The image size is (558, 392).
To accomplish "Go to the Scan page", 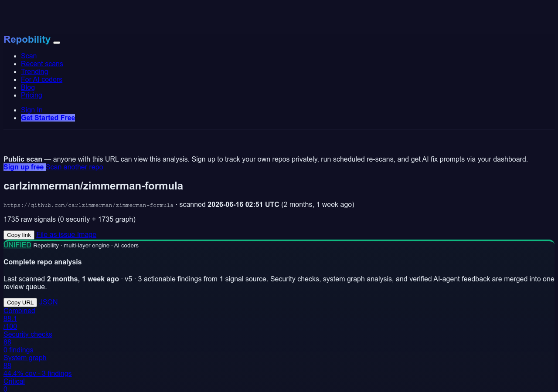I will pyautogui.click(x=29, y=56).
